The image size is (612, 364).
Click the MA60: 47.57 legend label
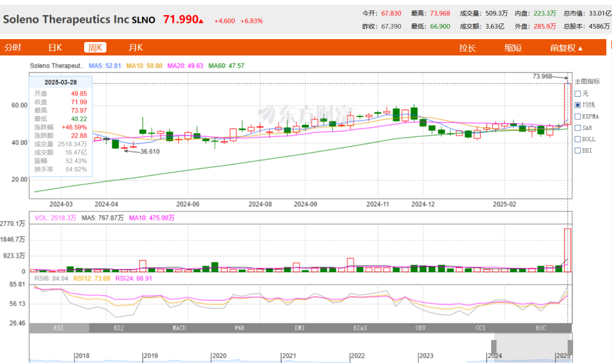point(227,66)
